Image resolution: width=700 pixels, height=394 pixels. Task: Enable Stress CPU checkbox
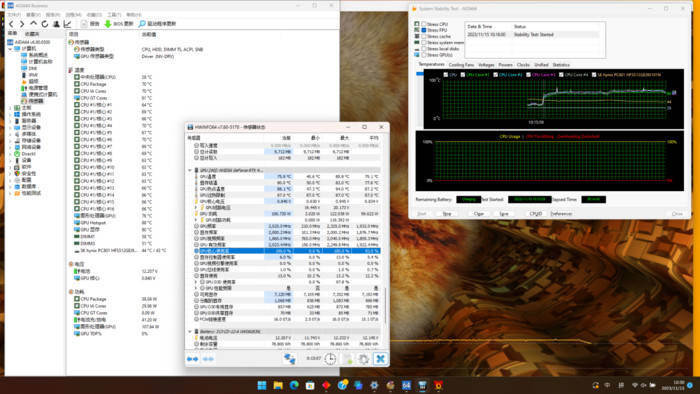[x=424, y=24]
